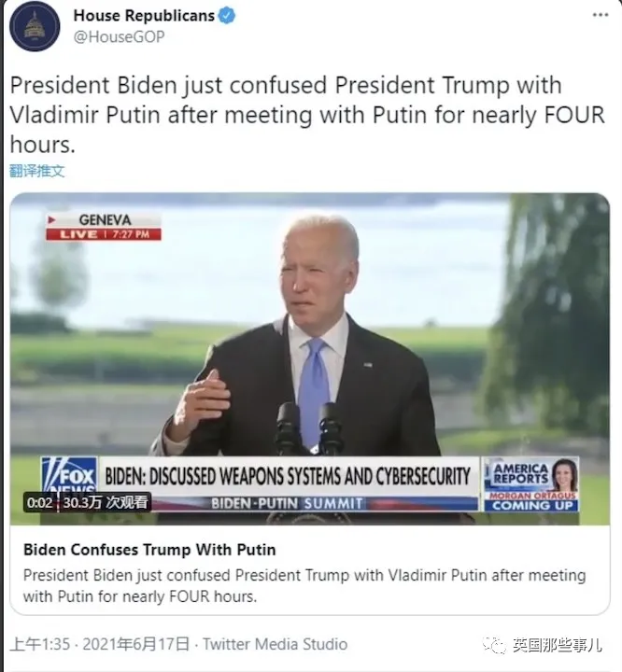Click the House Republicans display name

pyautogui.click(x=144, y=16)
